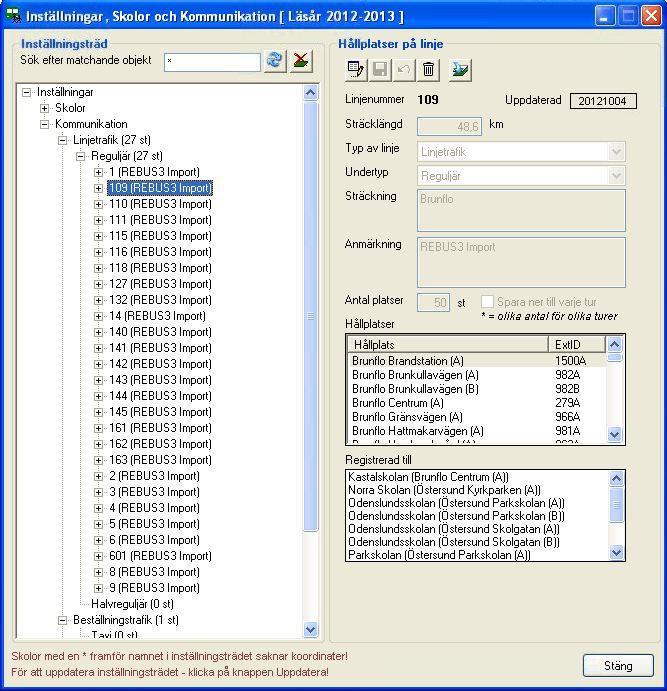
Task: Select tree item 143 (REBUS3 Import)
Action: tap(160, 380)
